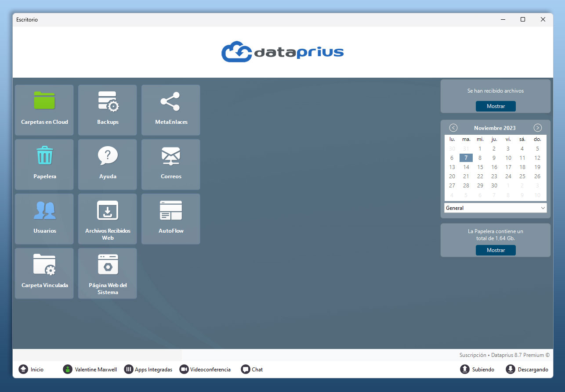Select November 12 in the calendar
Screen dimensions: 565x392
click(537, 158)
